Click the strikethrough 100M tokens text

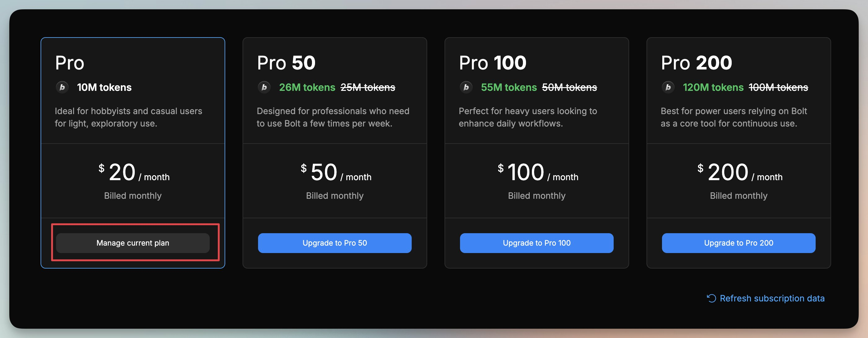(778, 87)
